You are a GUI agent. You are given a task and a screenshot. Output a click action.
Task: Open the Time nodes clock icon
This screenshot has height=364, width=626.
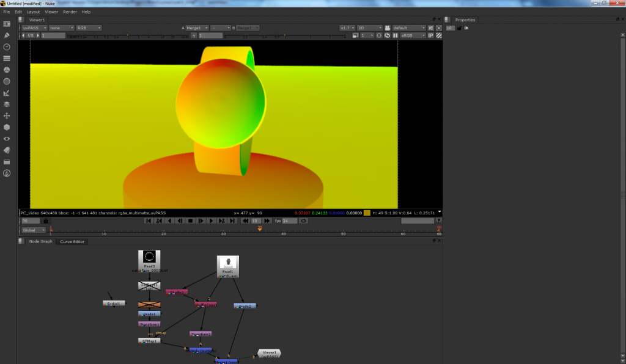(7, 47)
